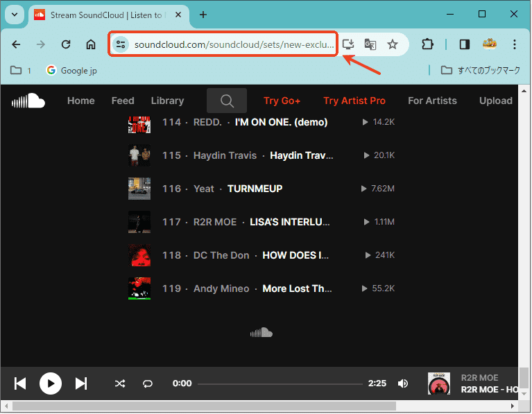The height and width of the screenshot is (414, 532).
Task: Toggle the browser side panel
Action: (x=465, y=44)
